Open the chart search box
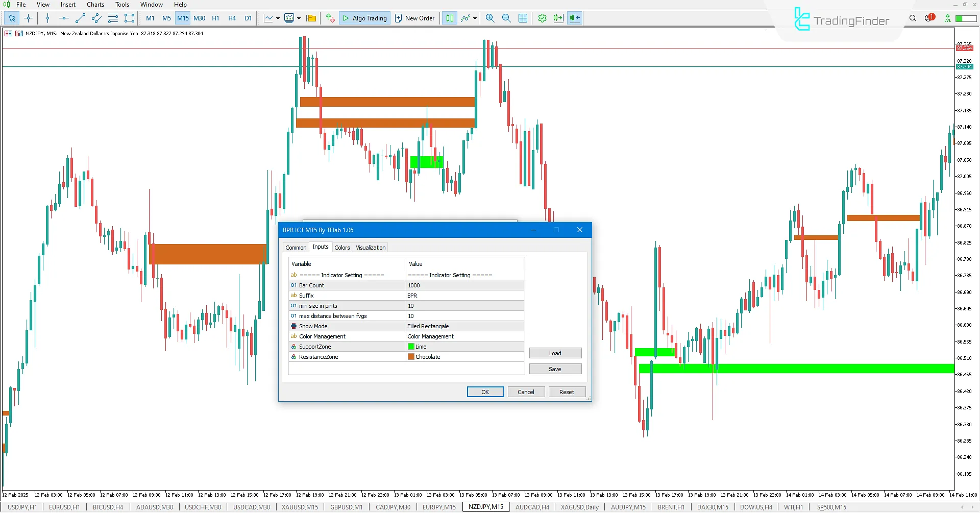This screenshot has height=513, width=980. (913, 18)
